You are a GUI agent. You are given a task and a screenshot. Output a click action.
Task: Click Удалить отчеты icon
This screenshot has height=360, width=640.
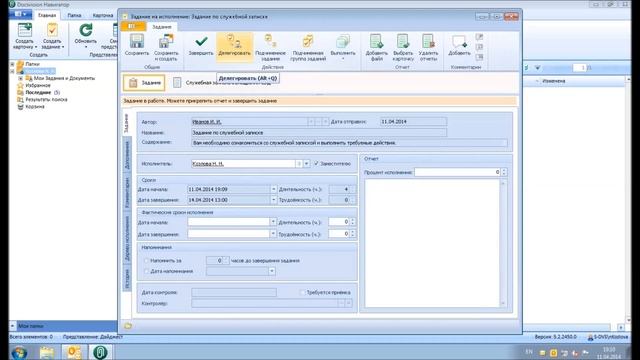pos(428,41)
